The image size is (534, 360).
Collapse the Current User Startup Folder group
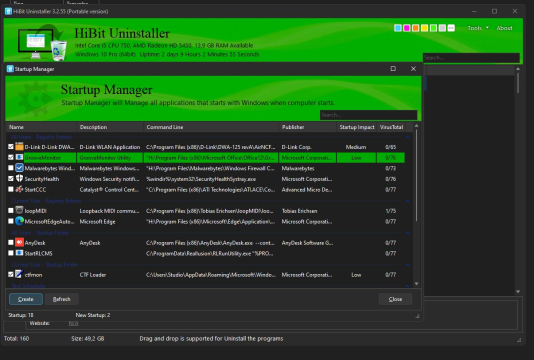407,265
